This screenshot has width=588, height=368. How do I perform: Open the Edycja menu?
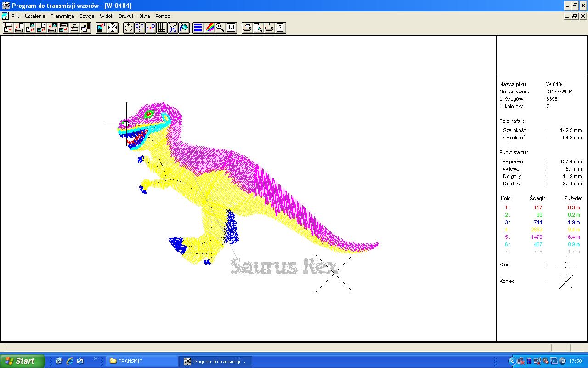click(x=87, y=16)
